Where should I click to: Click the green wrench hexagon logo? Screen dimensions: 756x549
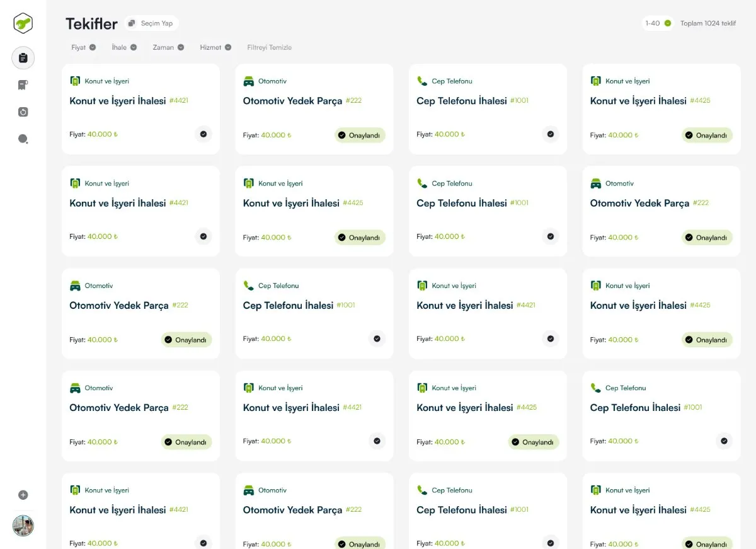(x=23, y=23)
